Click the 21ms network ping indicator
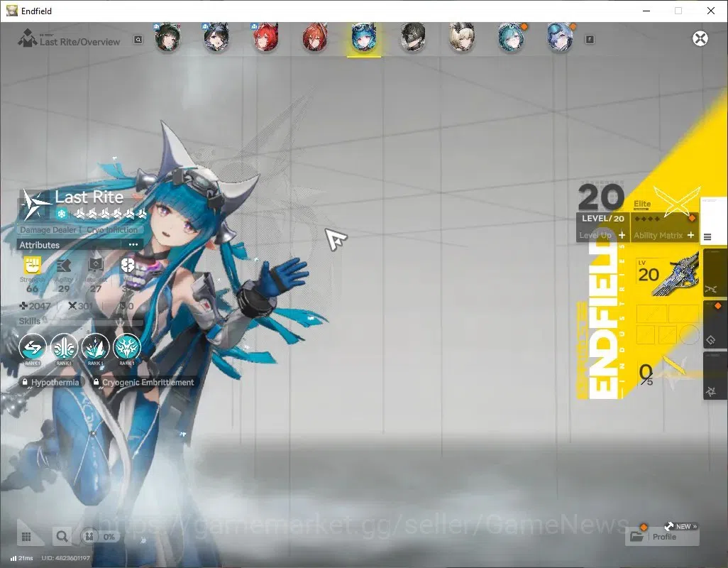 coord(21,558)
